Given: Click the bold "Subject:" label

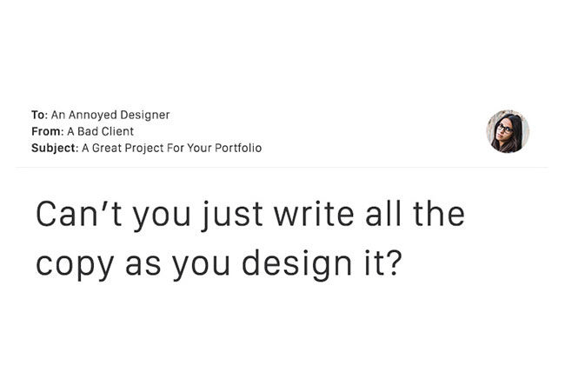Looking at the screenshot, I should click(x=55, y=148).
